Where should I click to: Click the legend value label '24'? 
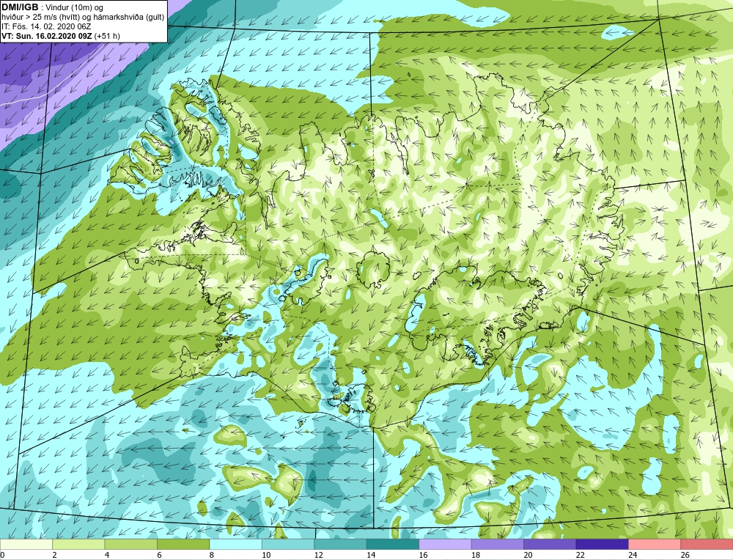pos(633,555)
